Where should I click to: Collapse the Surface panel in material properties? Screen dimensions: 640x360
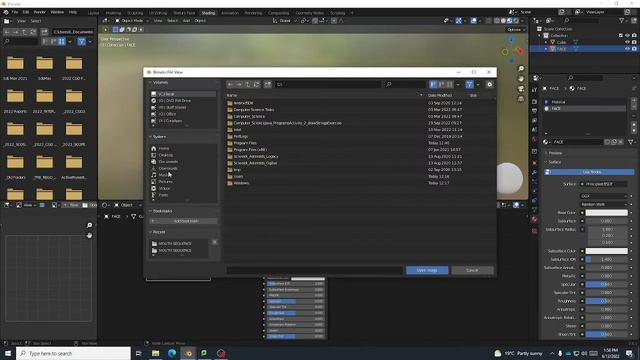pyautogui.click(x=554, y=162)
